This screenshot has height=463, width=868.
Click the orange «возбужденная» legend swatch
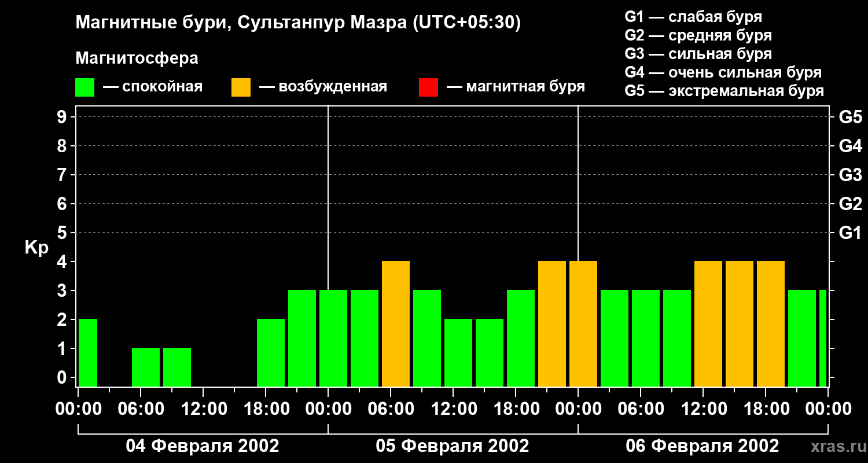coord(241,87)
